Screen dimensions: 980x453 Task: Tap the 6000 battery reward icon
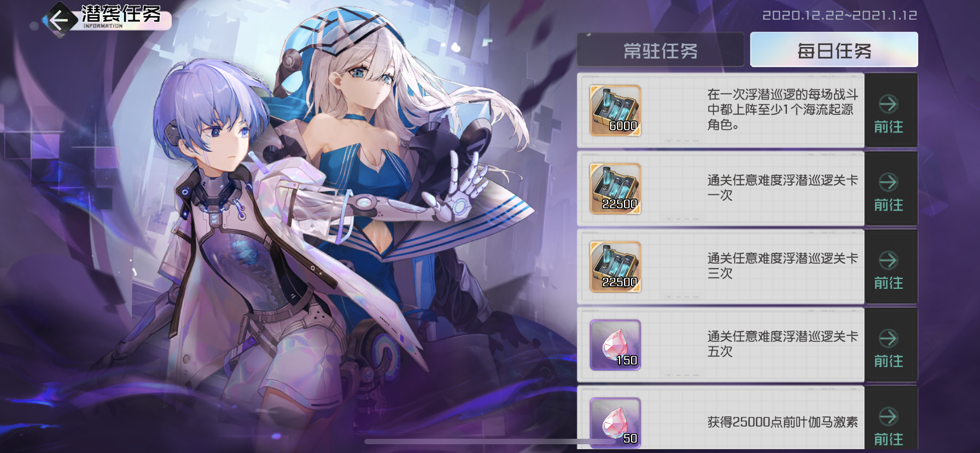coord(615,111)
